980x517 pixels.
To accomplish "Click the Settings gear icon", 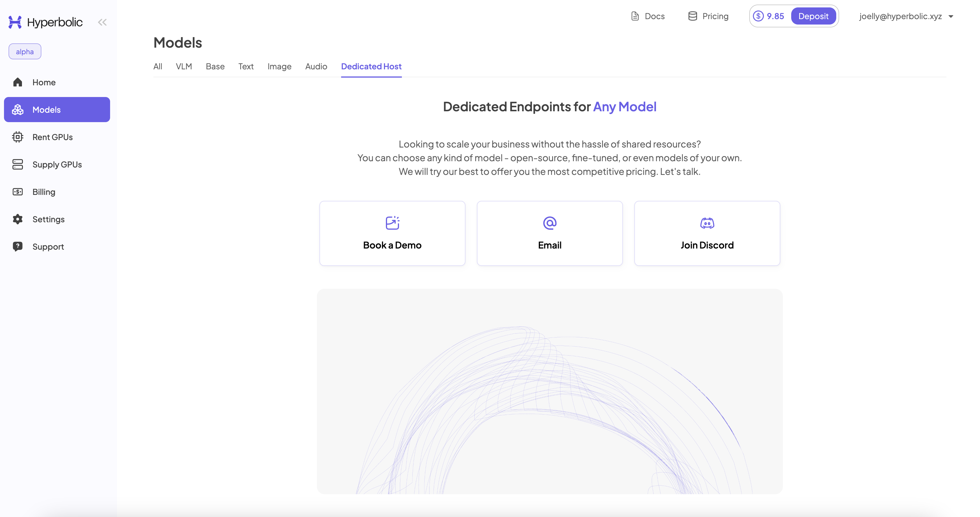I will pos(17,219).
